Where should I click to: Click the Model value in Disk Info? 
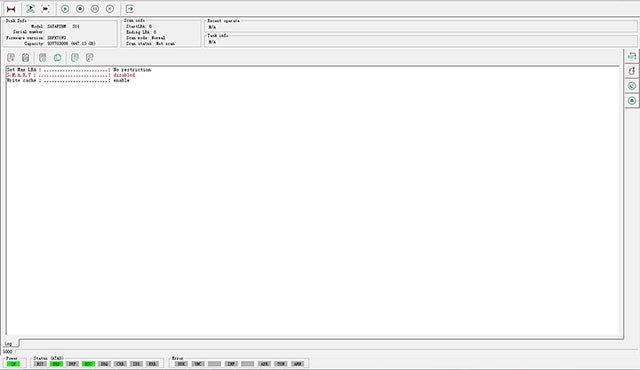point(63,26)
